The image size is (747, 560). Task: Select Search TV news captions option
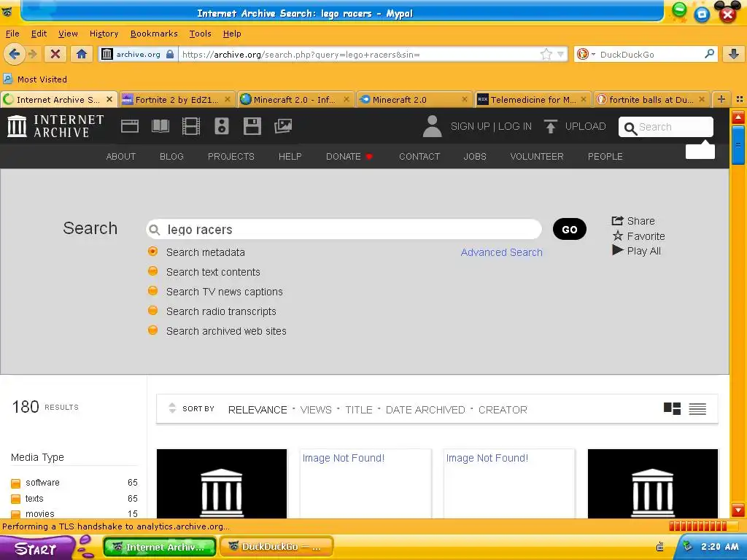click(153, 290)
